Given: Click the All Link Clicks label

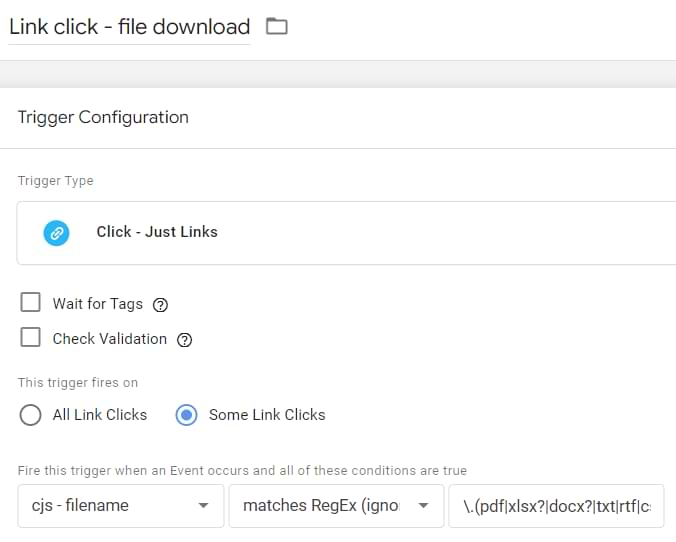Looking at the screenshot, I should [100, 415].
